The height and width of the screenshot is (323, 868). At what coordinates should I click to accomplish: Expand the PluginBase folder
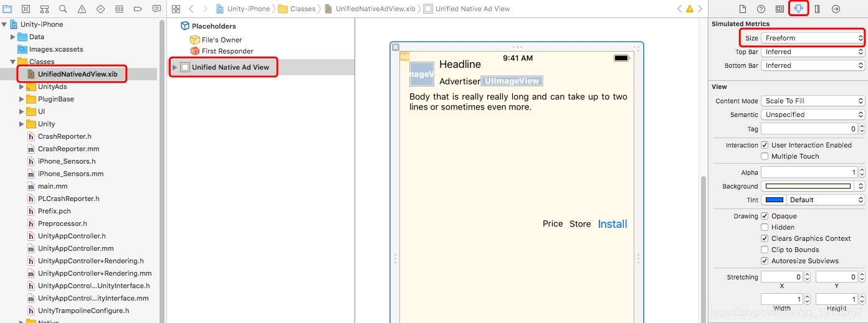[22, 99]
